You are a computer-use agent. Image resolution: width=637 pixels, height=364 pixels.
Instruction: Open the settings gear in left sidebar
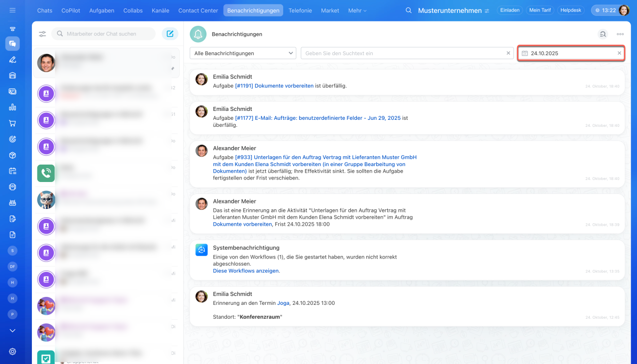[12, 351]
